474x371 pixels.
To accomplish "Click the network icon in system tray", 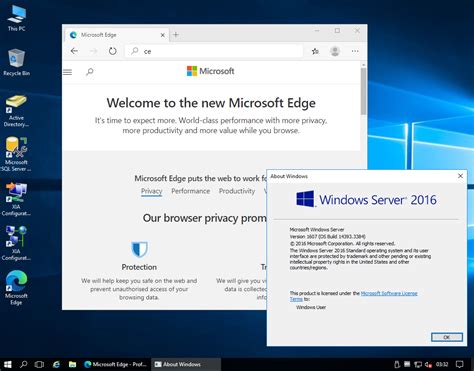I will 418,364.
